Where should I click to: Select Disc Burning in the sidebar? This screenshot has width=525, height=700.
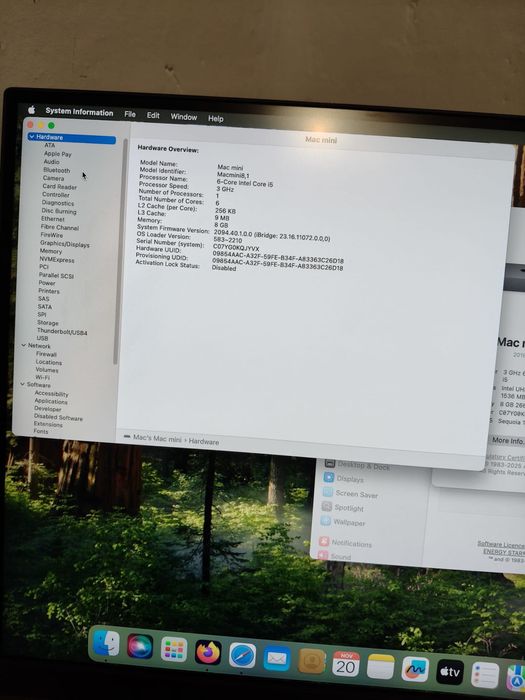[x=59, y=211]
